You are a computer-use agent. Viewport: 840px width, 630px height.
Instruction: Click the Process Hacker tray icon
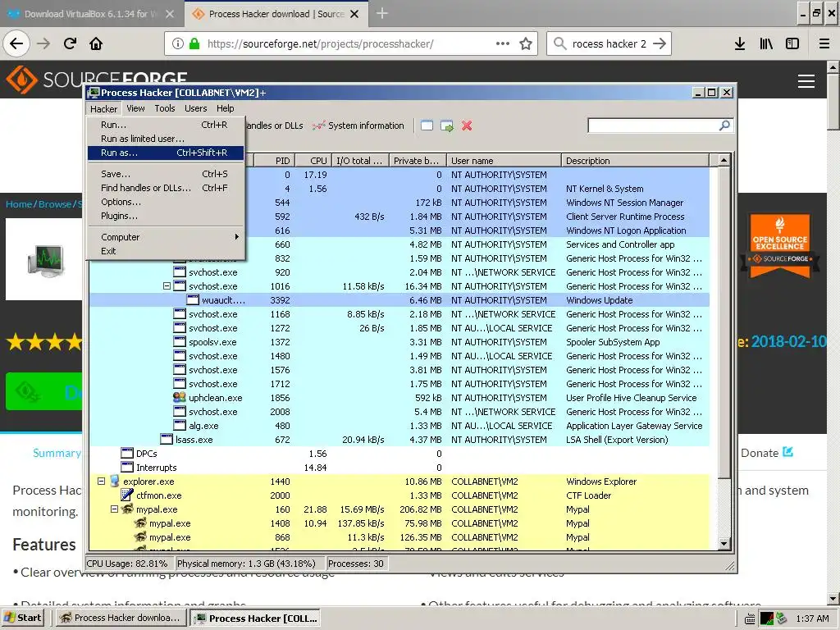point(767,619)
